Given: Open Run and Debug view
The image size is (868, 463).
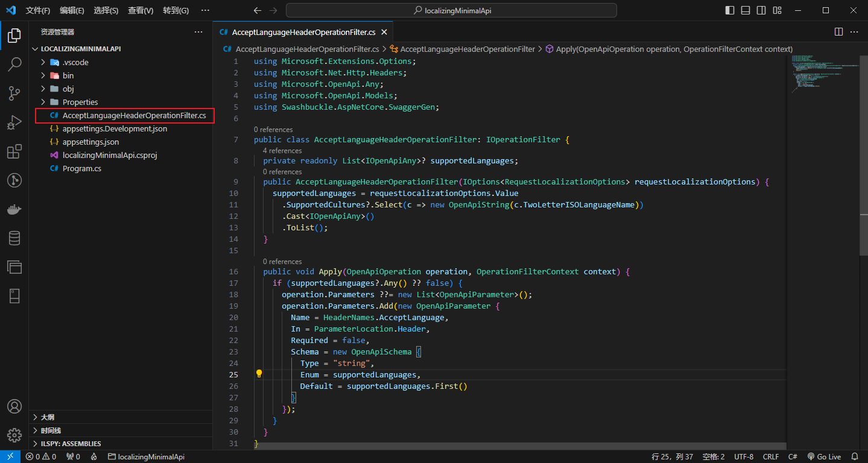Looking at the screenshot, I should pyautogui.click(x=14, y=122).
